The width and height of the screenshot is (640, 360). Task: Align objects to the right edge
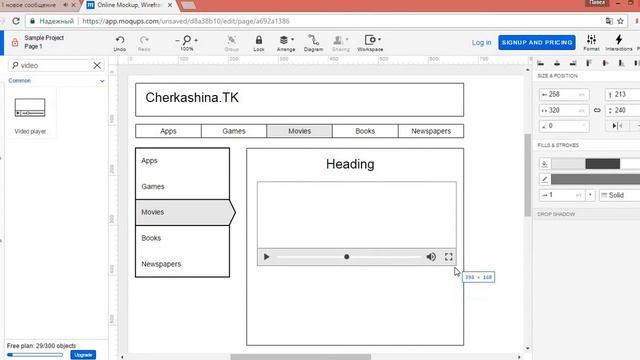[x=573, y=63]
